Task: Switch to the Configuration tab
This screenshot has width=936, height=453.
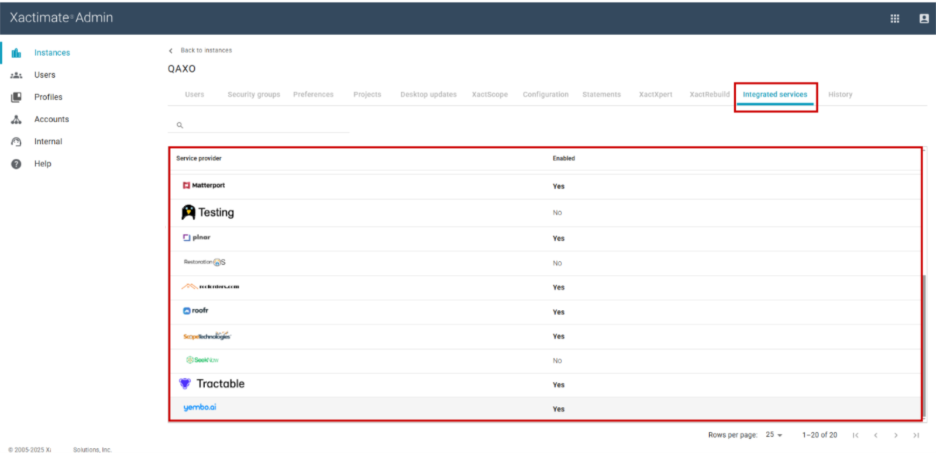Action: [x=546, y=94]
